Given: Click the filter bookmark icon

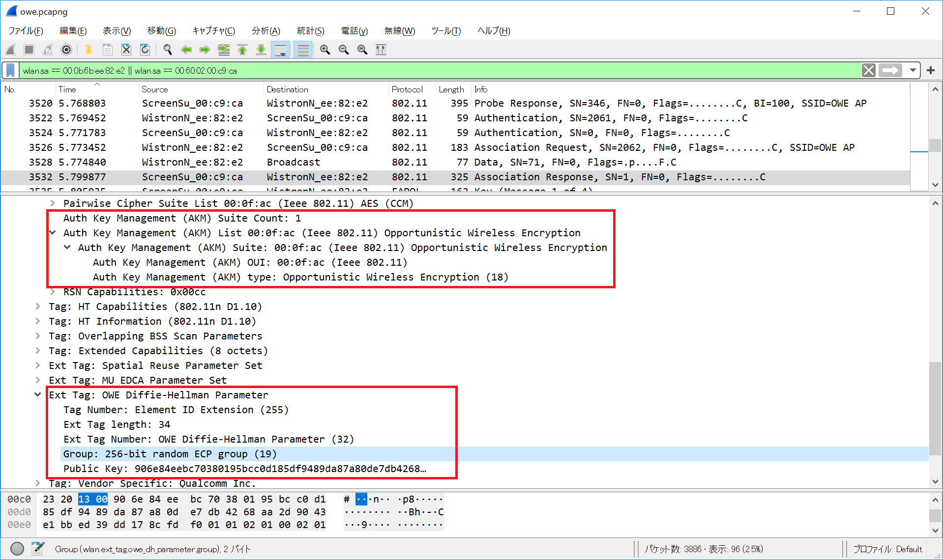Looking at the screenshot, I should [10, 70].
